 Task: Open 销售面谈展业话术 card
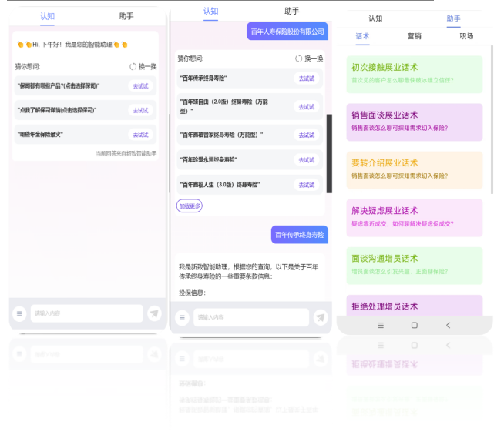tap(415, 122)
